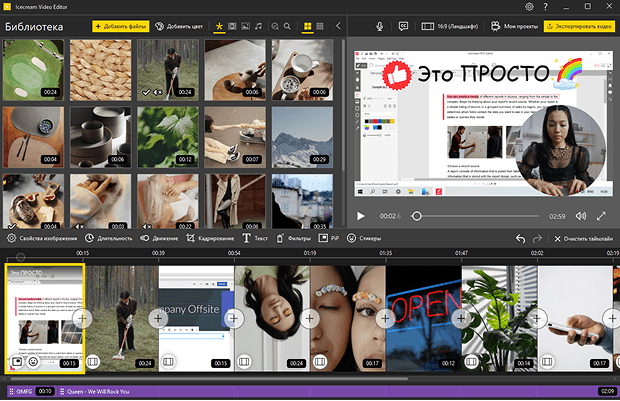This screenshot has height=401, width=620.
Task: Mute the preview volume
Action: pyautogui.click(x=581, y=216)
